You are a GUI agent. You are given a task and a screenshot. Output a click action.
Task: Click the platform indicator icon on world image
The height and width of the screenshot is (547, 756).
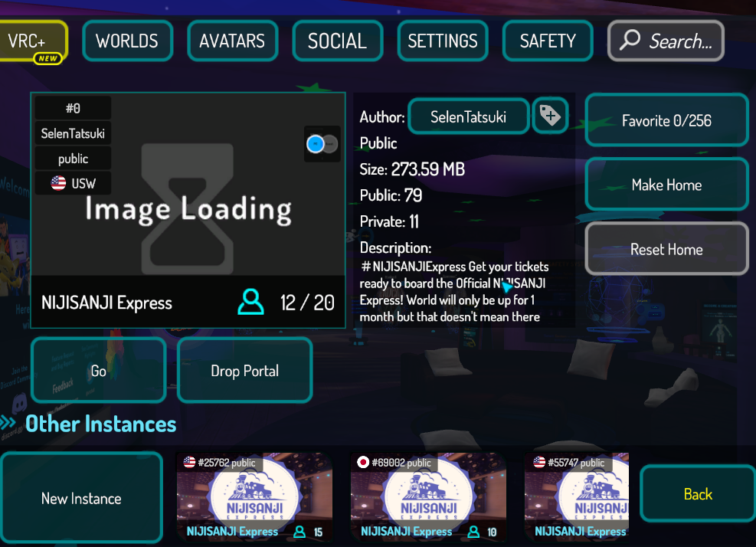click(322, 144)
